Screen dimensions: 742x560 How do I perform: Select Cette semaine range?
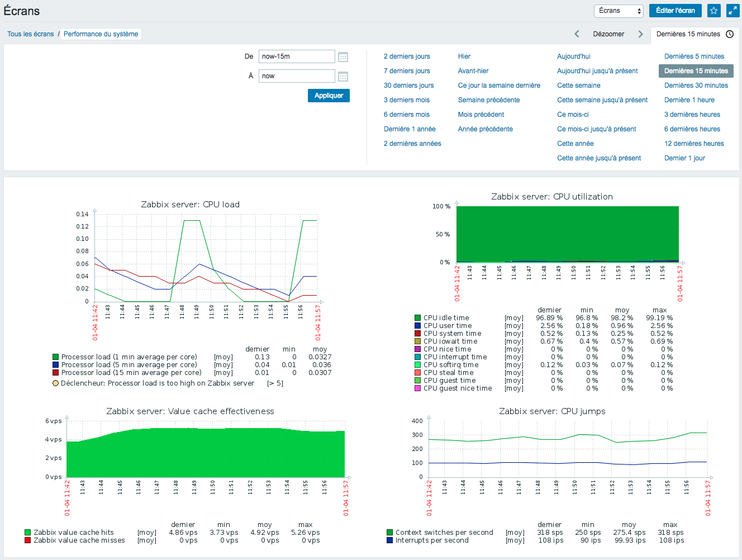pyautogui.click(x=579, y=86)
